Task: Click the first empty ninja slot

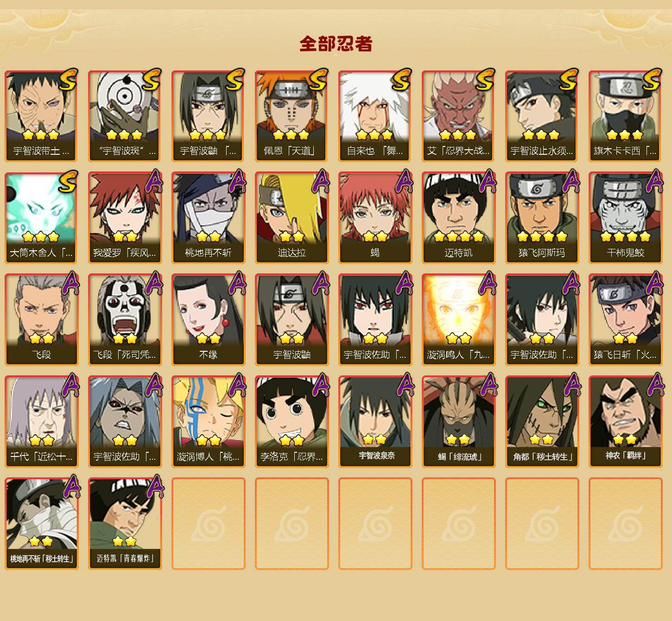Action: coord(208,524)
